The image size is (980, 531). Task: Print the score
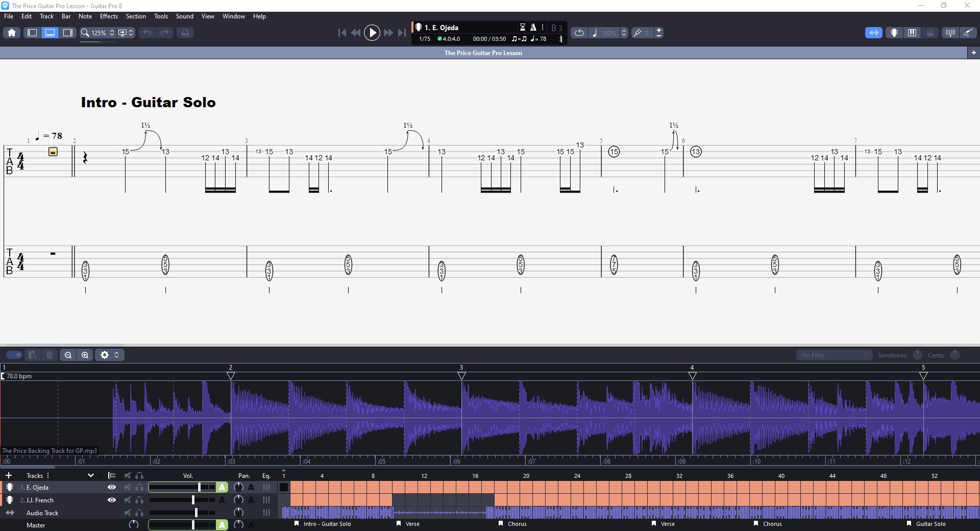tap(185, 33)
